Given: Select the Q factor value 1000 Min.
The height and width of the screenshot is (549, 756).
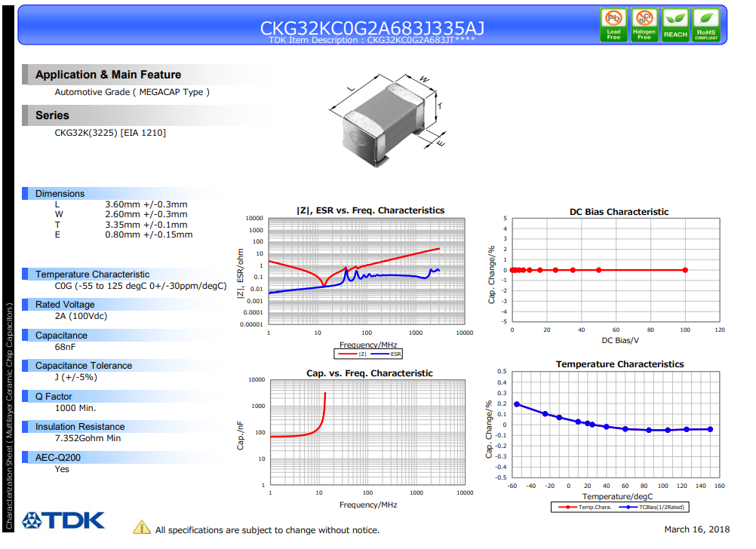Looking at the screenshot, I should coord(75,408).
